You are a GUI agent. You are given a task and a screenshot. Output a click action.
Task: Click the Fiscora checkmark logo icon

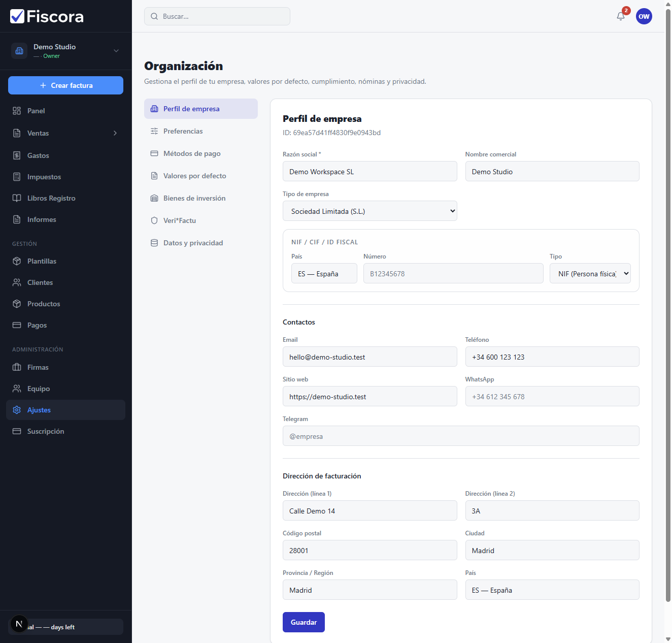pyautogui.click(x=17, y=16)
